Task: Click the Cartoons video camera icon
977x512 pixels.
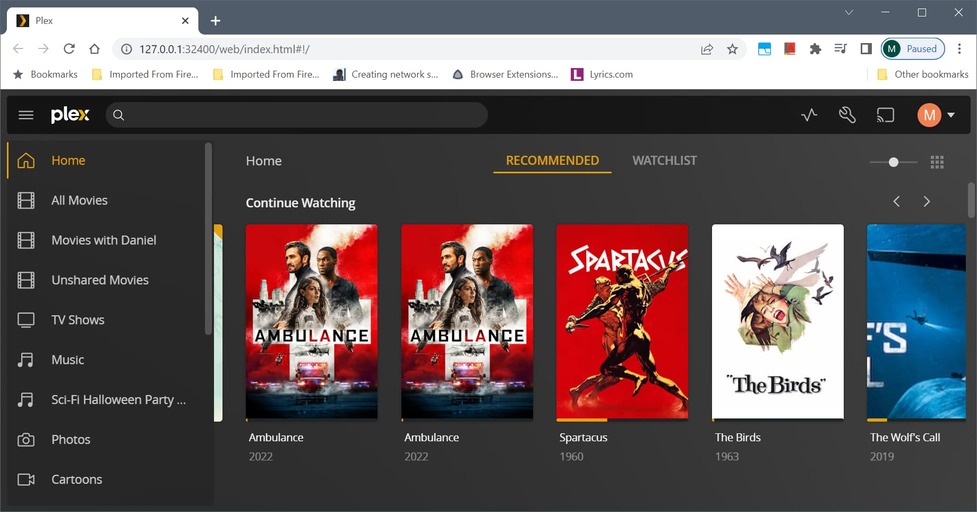Action: [x=26, y=480]
